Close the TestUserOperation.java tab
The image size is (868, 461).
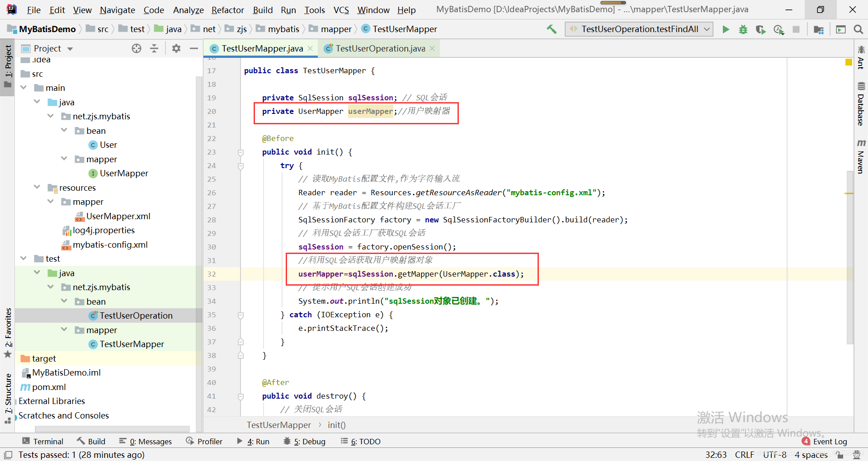(x=432, y=48)
